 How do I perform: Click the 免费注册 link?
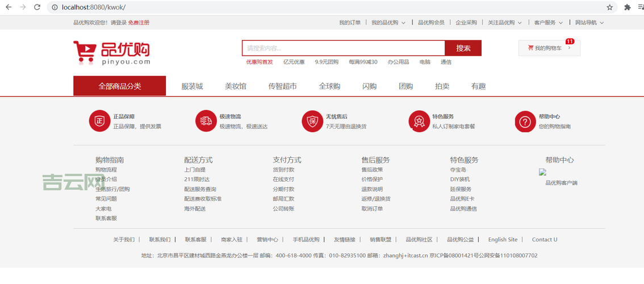(139, 23)
